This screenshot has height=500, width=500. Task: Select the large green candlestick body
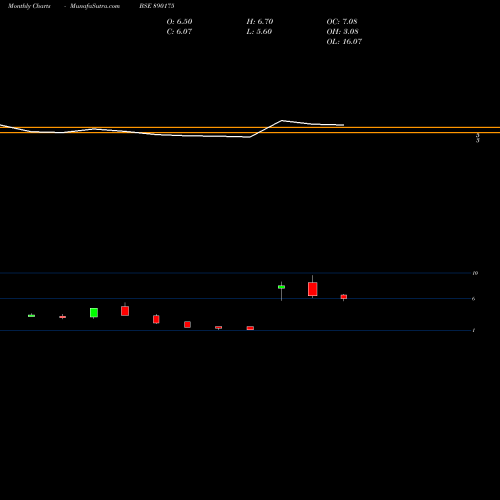(x=94, y=313)
